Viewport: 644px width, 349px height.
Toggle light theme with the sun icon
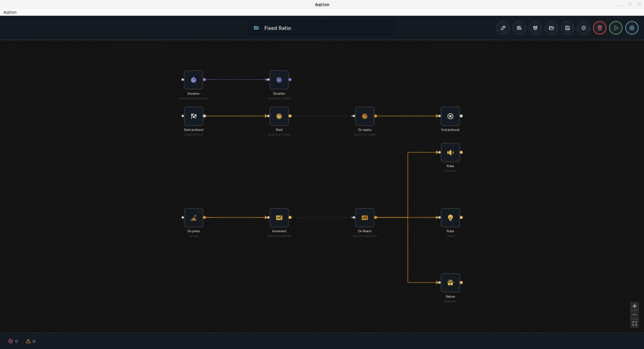584,28
